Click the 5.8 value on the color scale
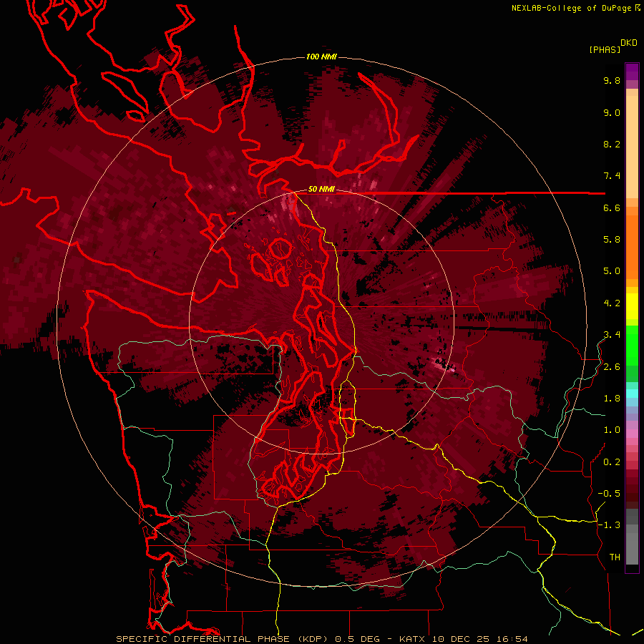 (x=612, y=240)
